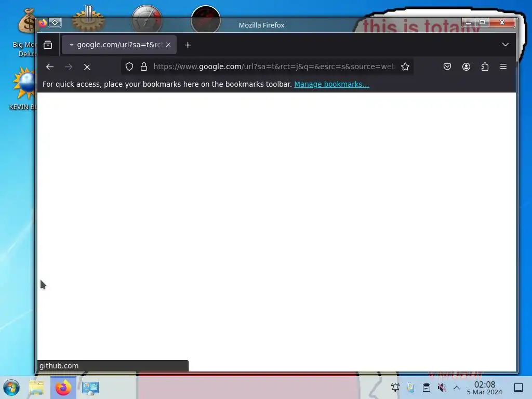
Task: View site security padlock details
Action: coord(144,66)
